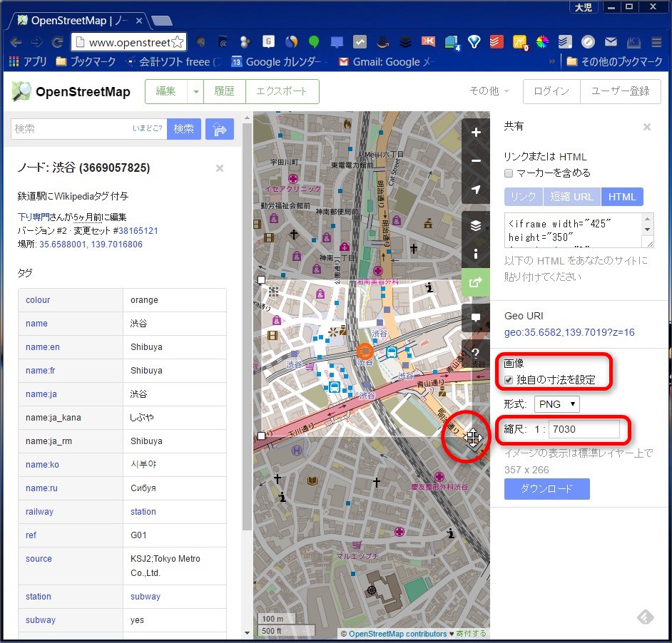The image size is (672, 643).
Task: Close the OpenStreetMap browser tab
Action: tap(139, 21)
